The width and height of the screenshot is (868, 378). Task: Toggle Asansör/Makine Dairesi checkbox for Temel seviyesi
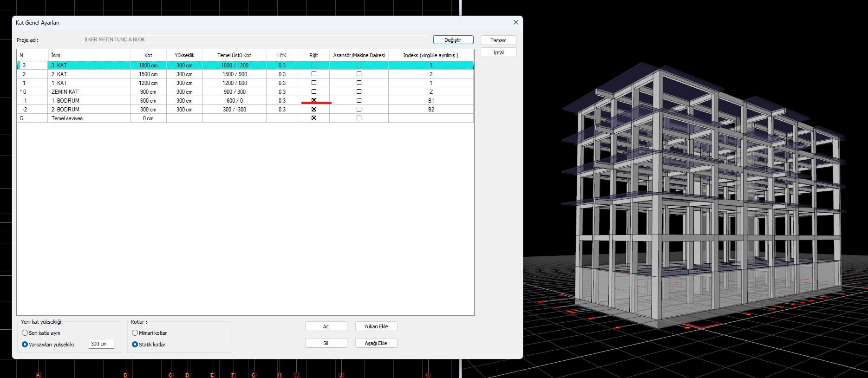[359, 118]
